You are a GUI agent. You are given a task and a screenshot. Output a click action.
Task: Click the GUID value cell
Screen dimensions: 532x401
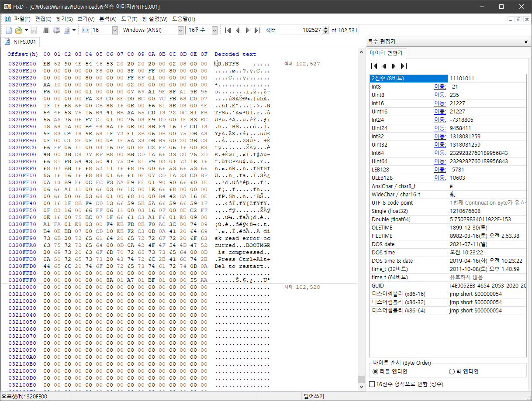(487, 286)
